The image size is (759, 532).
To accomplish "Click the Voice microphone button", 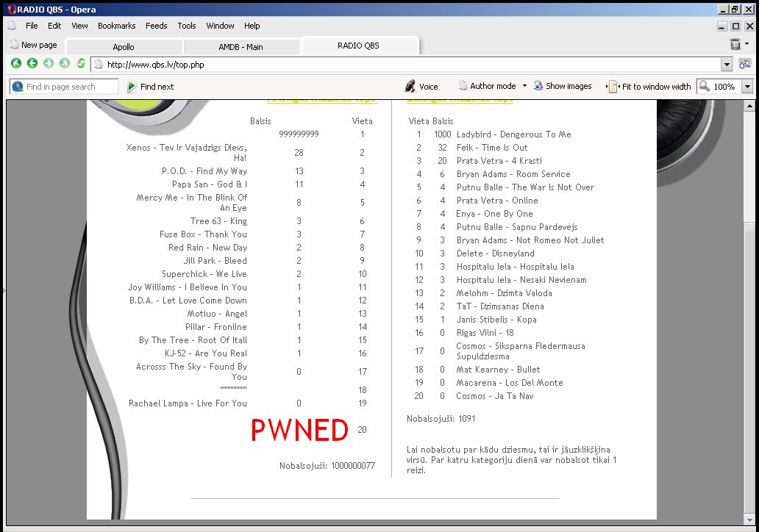I will 421,86.
